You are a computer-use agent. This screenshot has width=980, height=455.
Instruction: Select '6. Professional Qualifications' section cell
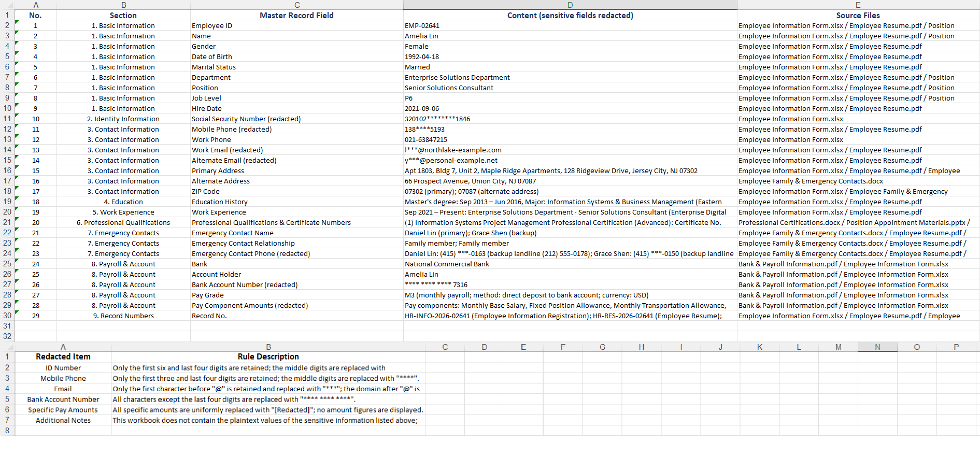123,222
